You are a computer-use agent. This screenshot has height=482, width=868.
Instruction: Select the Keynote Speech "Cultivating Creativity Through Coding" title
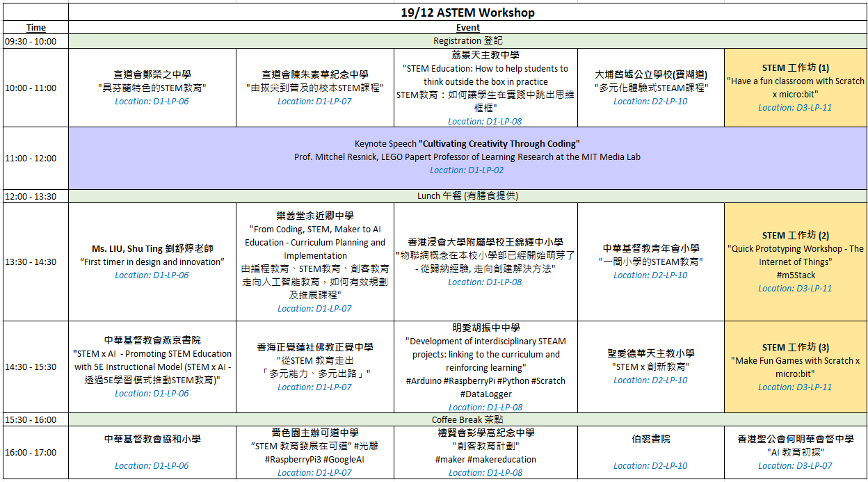click(x=467, y=144)
